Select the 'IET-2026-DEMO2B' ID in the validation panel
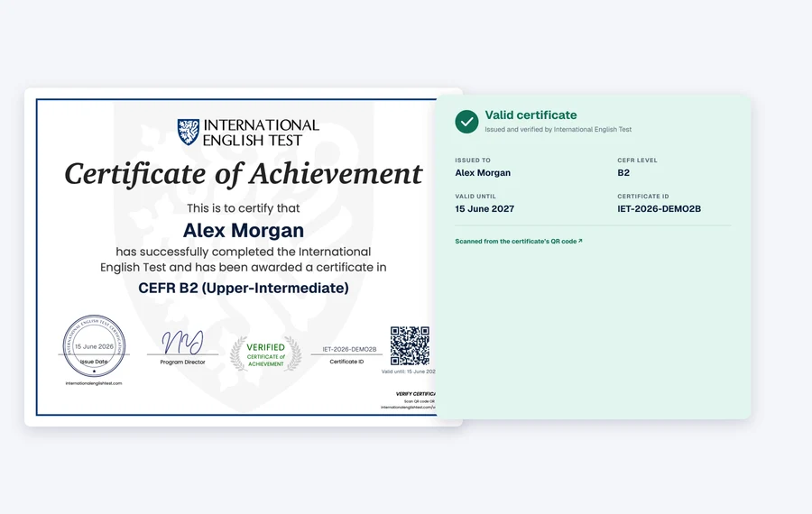This screenshot has height=514, width=812. point(660,209)
